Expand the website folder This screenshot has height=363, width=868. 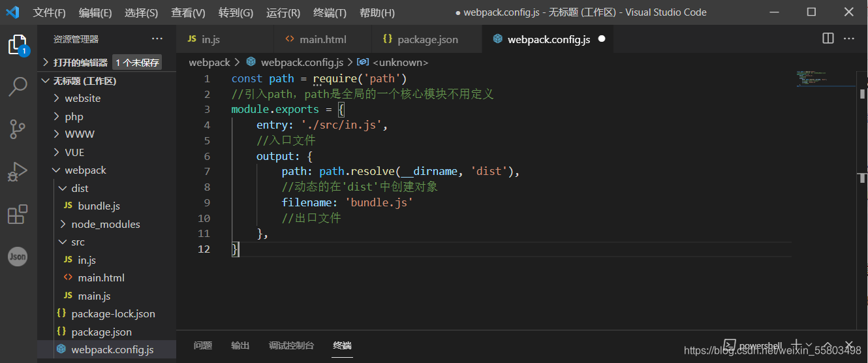(x=57, y=98)
